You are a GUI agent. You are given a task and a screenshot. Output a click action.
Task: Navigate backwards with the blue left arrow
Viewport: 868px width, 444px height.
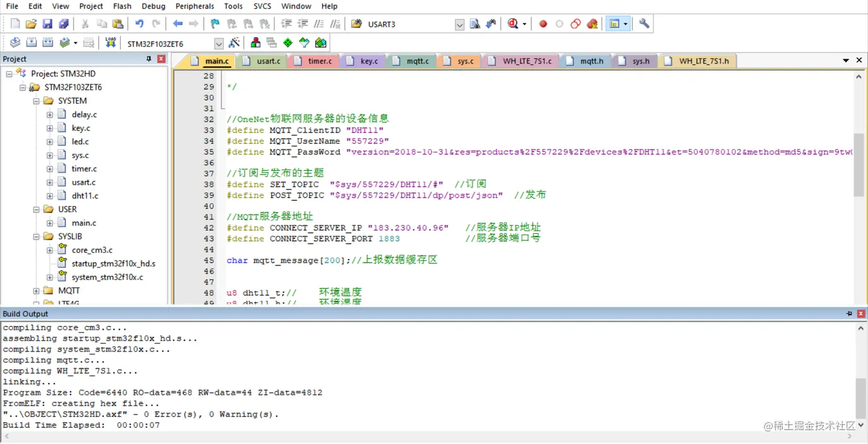(x=178, y=24)
